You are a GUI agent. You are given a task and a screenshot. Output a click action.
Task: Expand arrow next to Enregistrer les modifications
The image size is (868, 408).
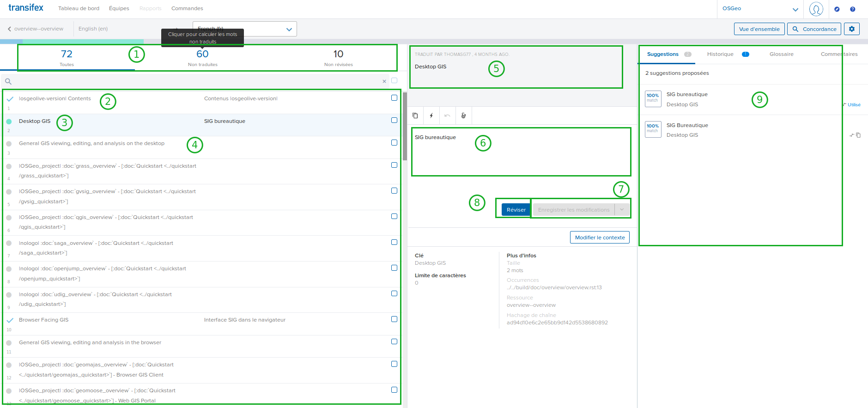click(622, 210)
